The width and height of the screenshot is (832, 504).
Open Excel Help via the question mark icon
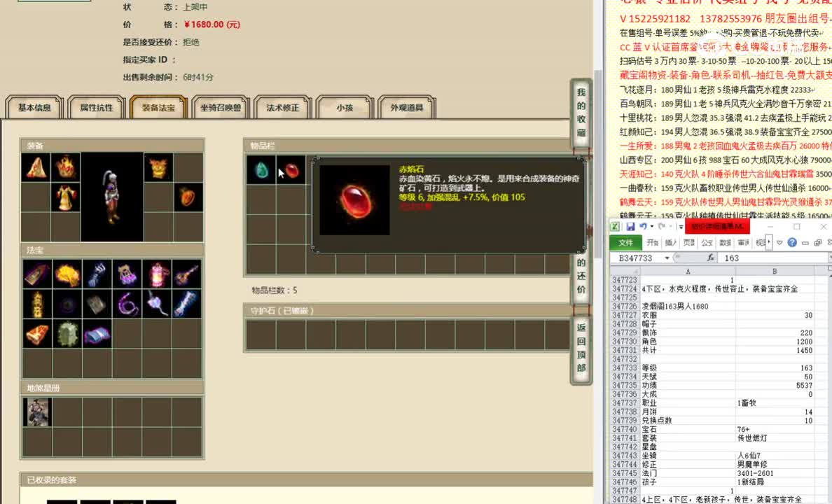[793, 242]
